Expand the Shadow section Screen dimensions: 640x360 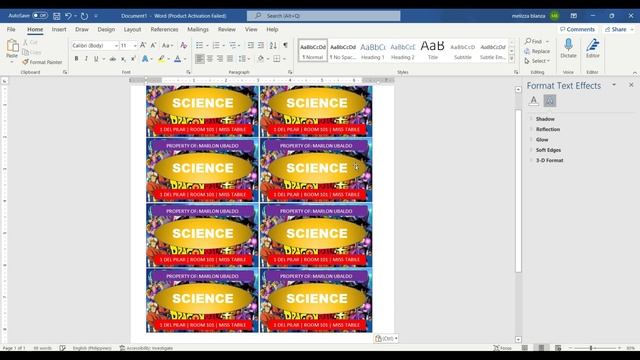coord(545,119)
